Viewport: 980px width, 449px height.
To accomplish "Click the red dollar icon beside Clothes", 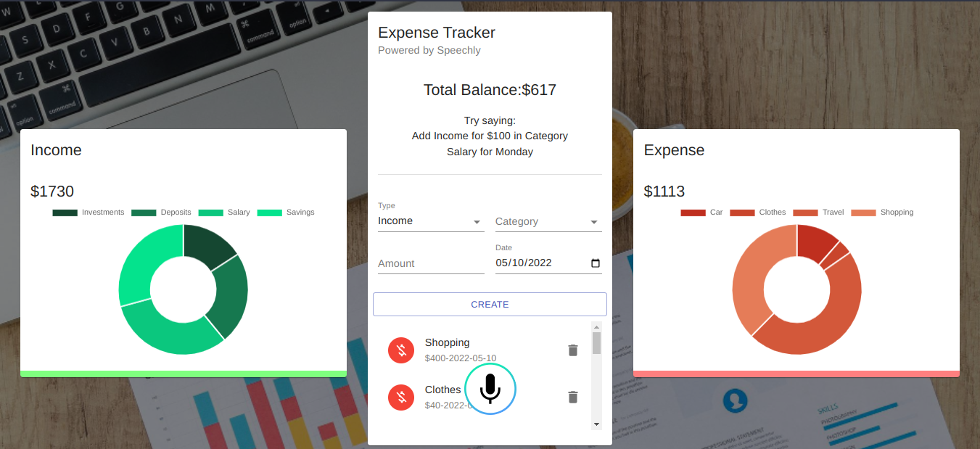I will [401, 397].
